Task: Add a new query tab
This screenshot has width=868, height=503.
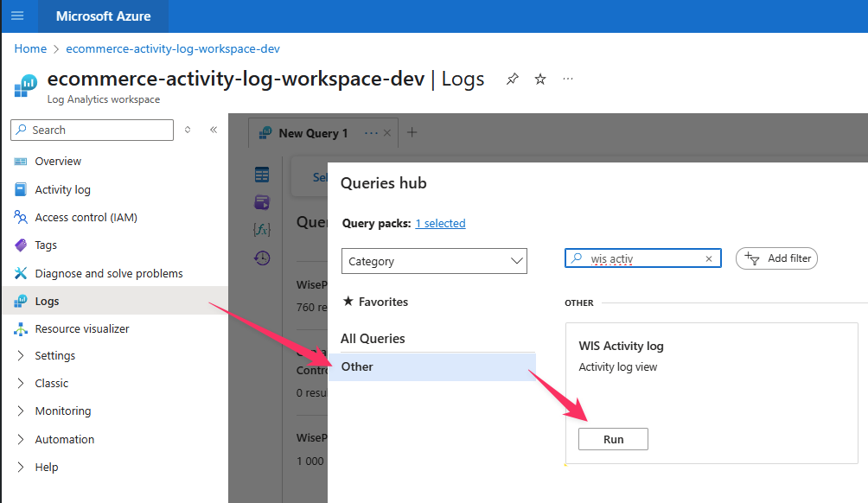Action: (x=412, y=132)
